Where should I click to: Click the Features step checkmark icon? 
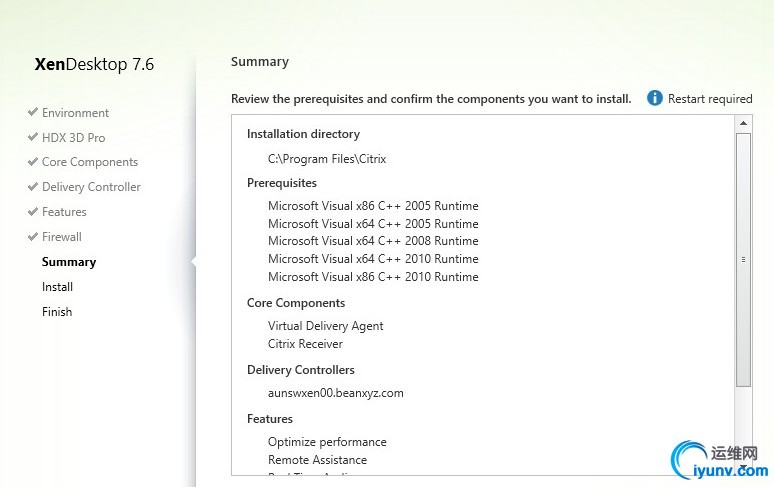33,211
